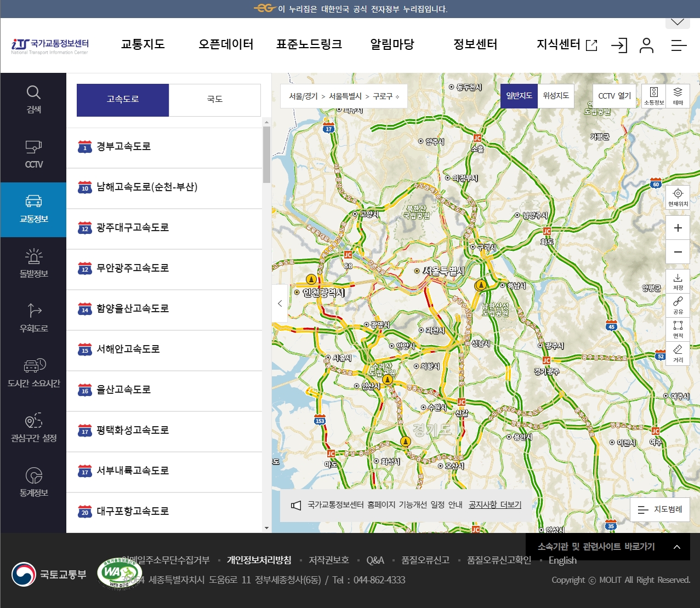Center map with 현재위치 button
The height and width of the screenshot is (608, 700).
pyautogui.click(x=678, y=197)
